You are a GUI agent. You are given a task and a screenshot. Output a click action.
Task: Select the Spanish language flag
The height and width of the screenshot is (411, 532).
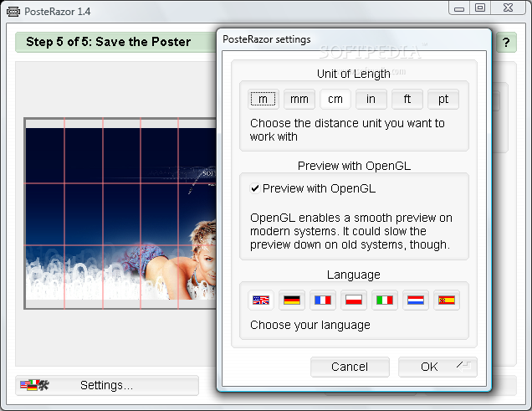[x=447, y=300]
